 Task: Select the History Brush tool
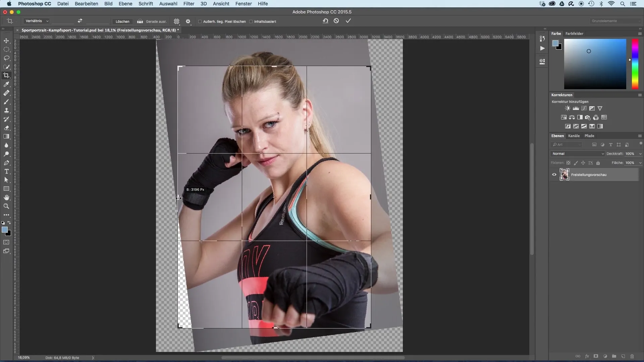(6, 119)
